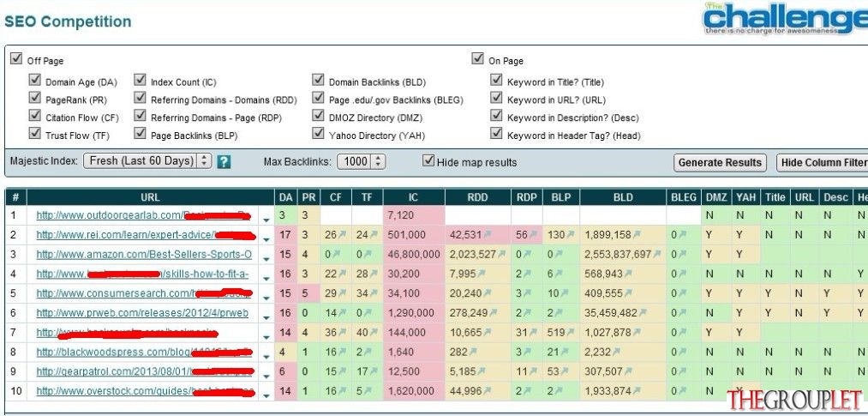Click RDD arrow icon beside 20,240

(x=488, y=293)
